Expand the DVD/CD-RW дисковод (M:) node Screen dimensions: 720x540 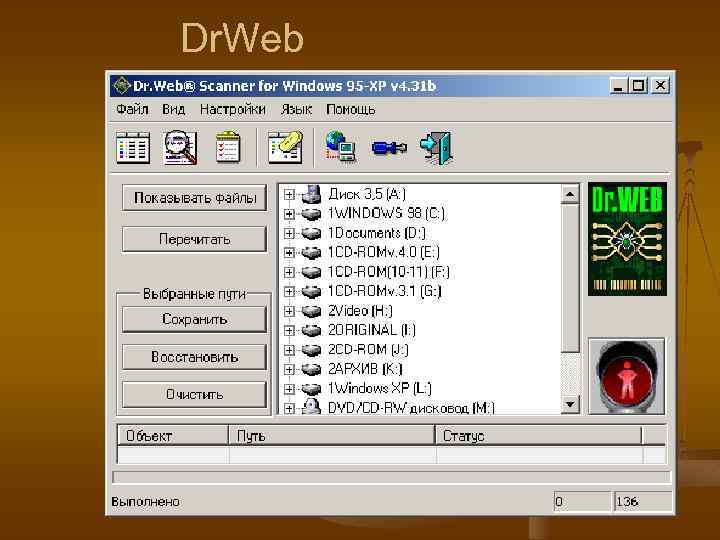pyautogui.click(x=289, y=408)
